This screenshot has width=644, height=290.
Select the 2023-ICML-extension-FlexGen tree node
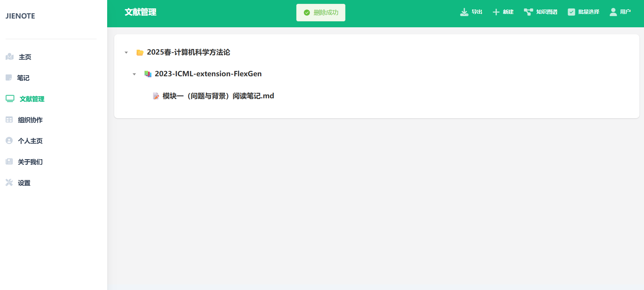click(x=208, y=74)
